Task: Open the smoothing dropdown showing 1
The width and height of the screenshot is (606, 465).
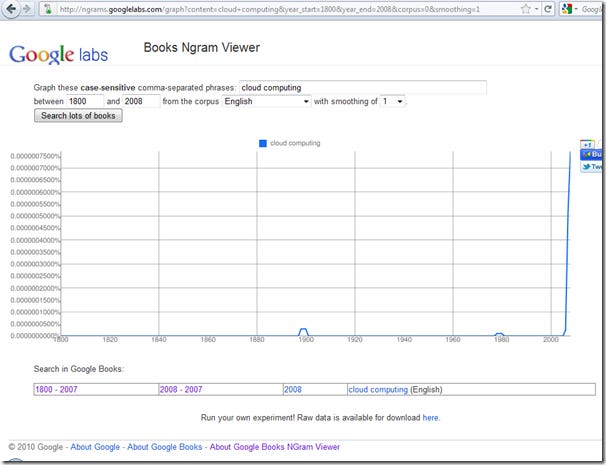Action: point(392,101)
